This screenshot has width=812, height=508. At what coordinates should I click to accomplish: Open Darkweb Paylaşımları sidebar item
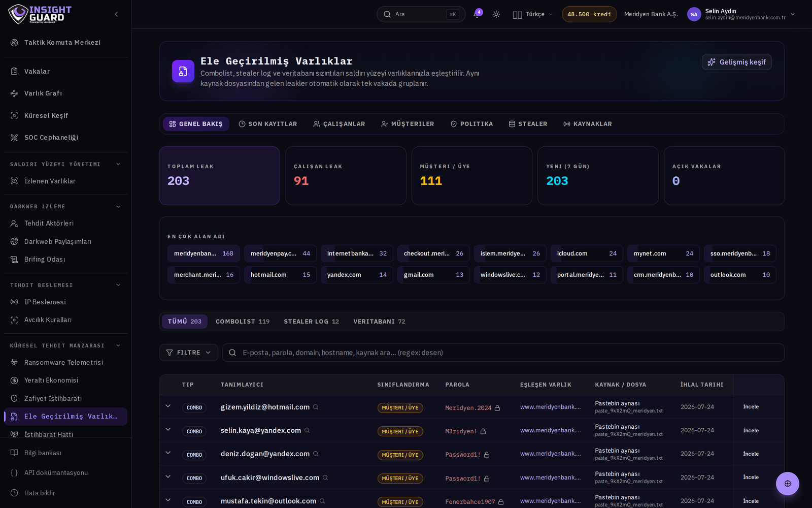65,242
